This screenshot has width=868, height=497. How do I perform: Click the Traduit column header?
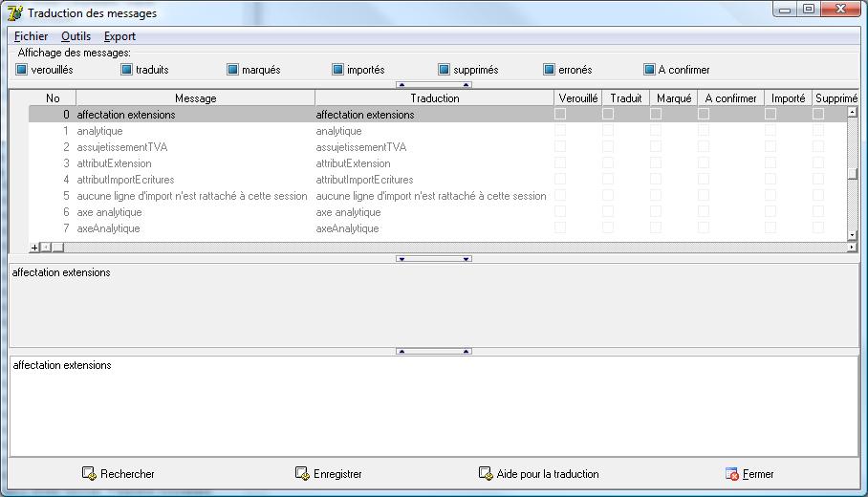tap(625, 97)
